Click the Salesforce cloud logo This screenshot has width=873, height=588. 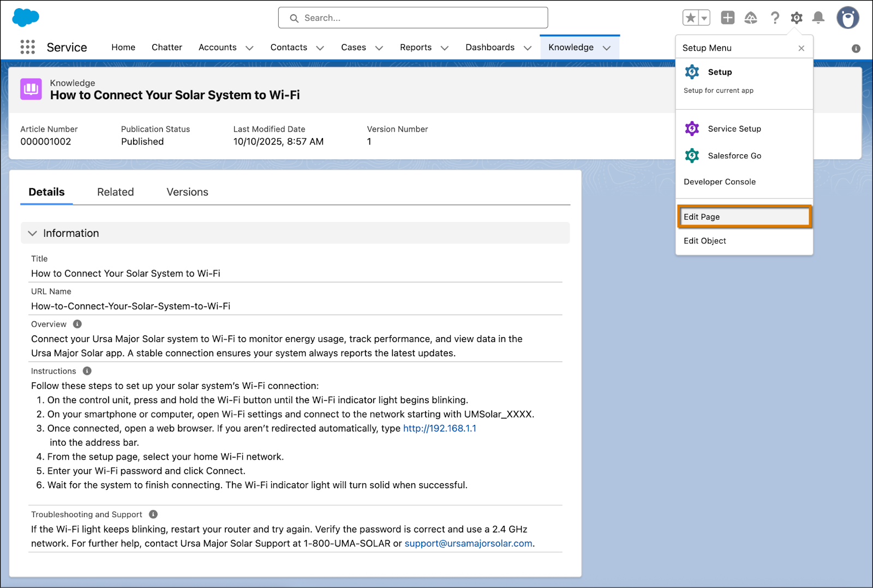pyautogui.click(x=26, y=17)
